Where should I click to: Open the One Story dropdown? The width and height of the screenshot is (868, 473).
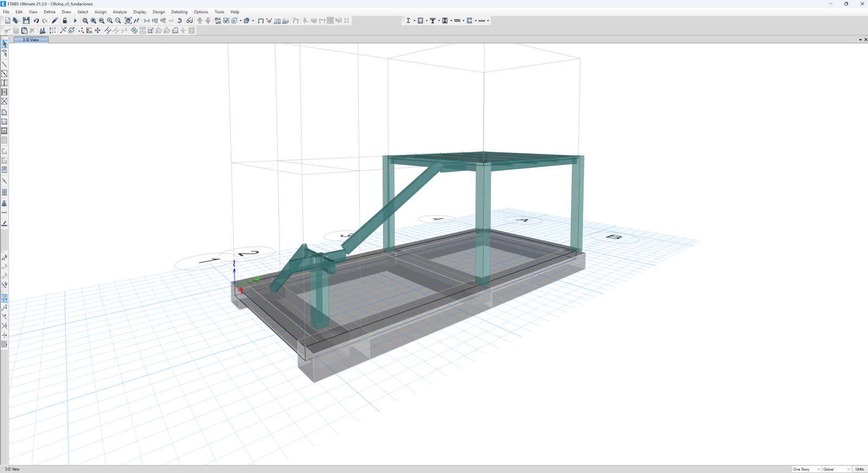[806, 469]
